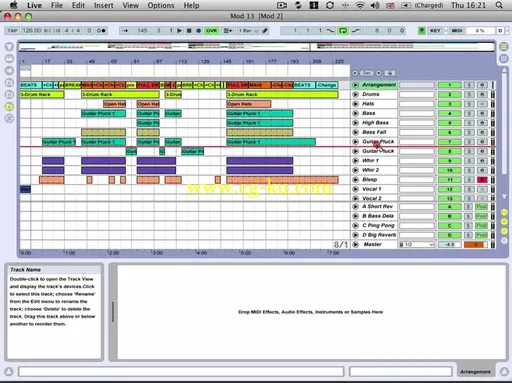512x383 pixels.
Task: Toggle the Punch-In switch
Action: tap(330, 31)
